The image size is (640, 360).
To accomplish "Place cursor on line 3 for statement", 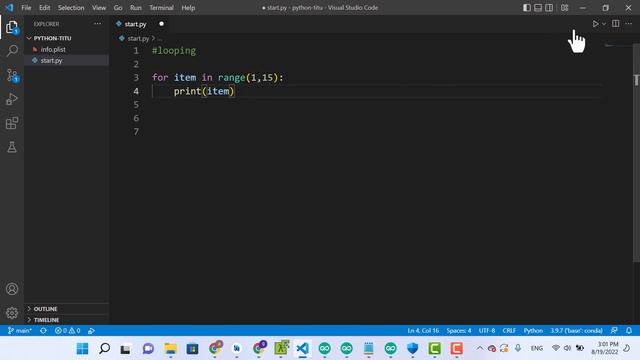I will point(217,78).
